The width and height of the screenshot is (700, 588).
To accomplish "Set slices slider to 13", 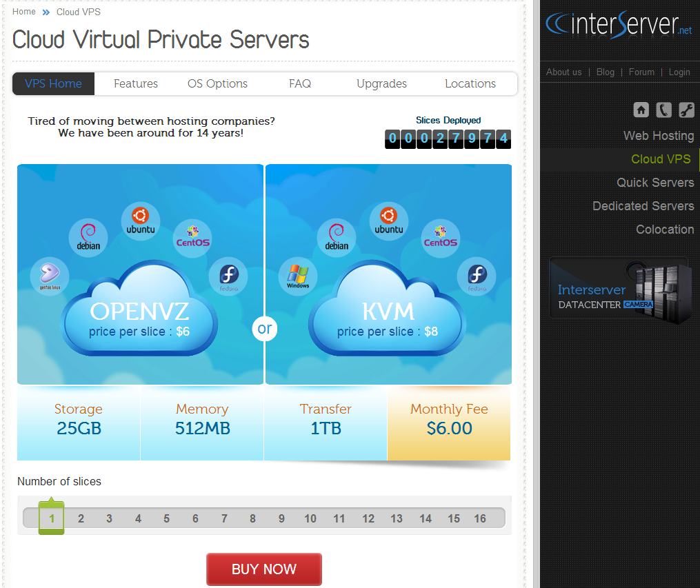I will [x=397, y=518].
